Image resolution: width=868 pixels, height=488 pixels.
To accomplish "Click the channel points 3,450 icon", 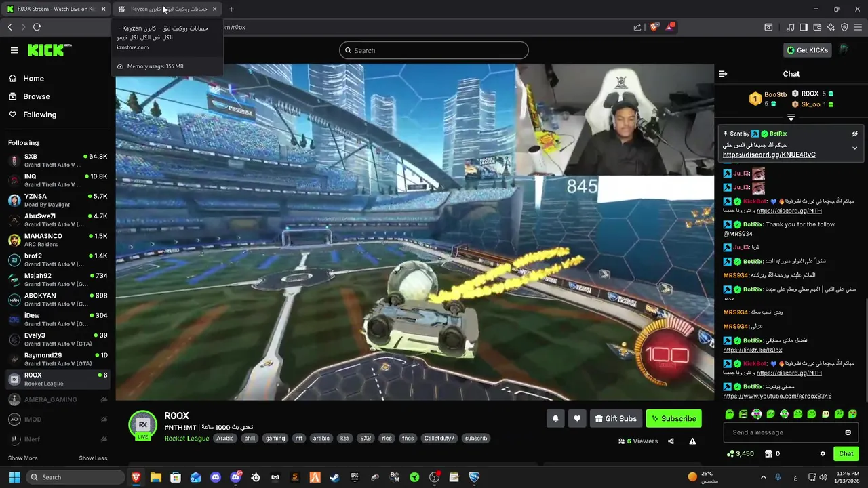I will (730, 454).
